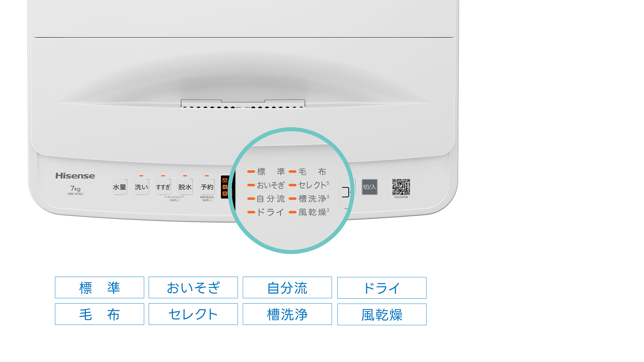Toggle the 切/入 power button
644x362 pixels.
pyautogui.click(x=369, y=187)
